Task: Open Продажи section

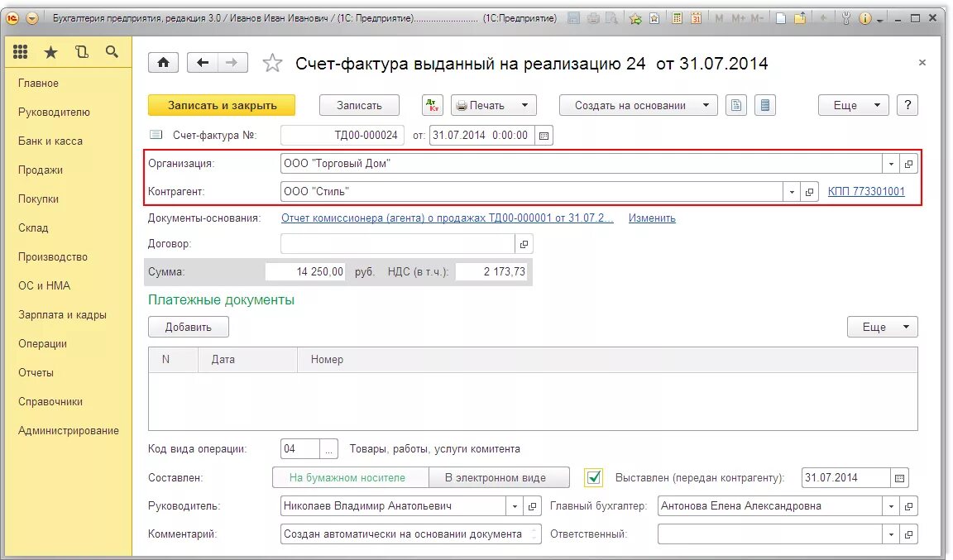Action: pos(40,170)
